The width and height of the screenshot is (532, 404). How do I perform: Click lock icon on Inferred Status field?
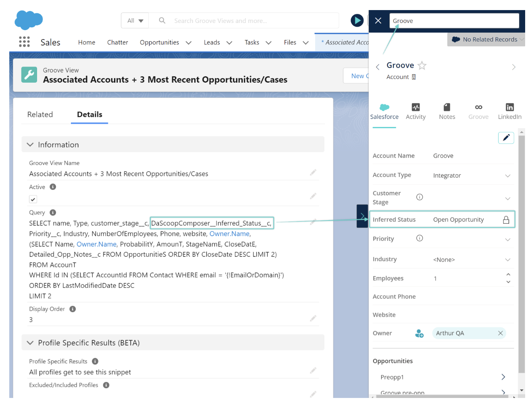[506, 220]
